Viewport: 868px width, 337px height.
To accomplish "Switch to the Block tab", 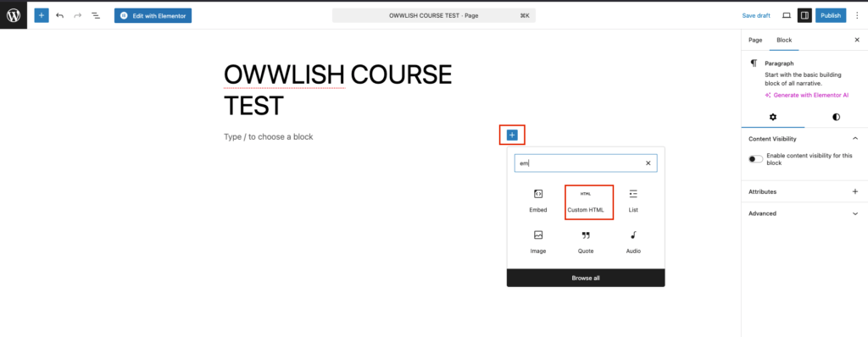I will pos(784,40).
